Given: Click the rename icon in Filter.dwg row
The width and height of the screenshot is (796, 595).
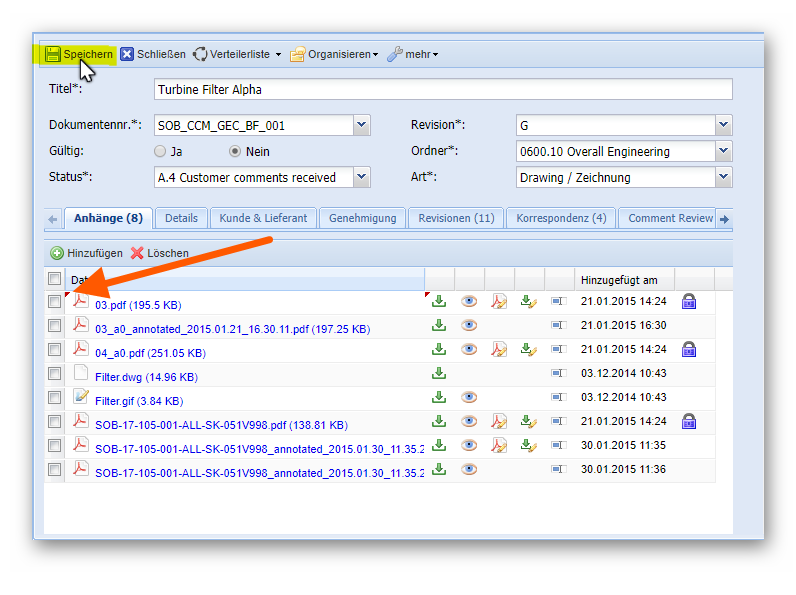Looking at the screenshot, I should pyautogui.click(x=558, y=374).
